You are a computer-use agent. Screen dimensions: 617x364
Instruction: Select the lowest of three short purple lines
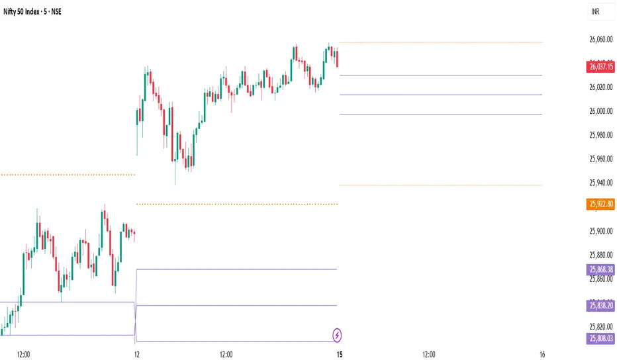pyautogui.click(x=440, y=114)
